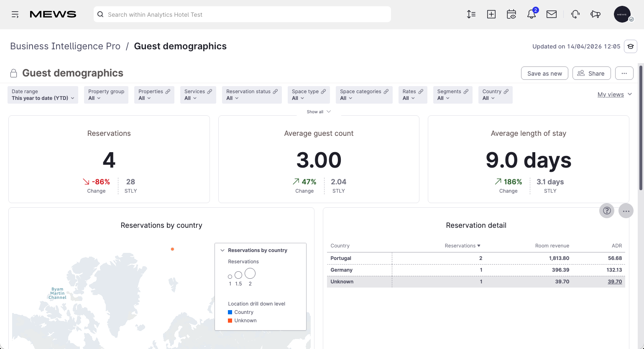Click the Reservations card value 4

pyautogui.click(x=109, y=160)
